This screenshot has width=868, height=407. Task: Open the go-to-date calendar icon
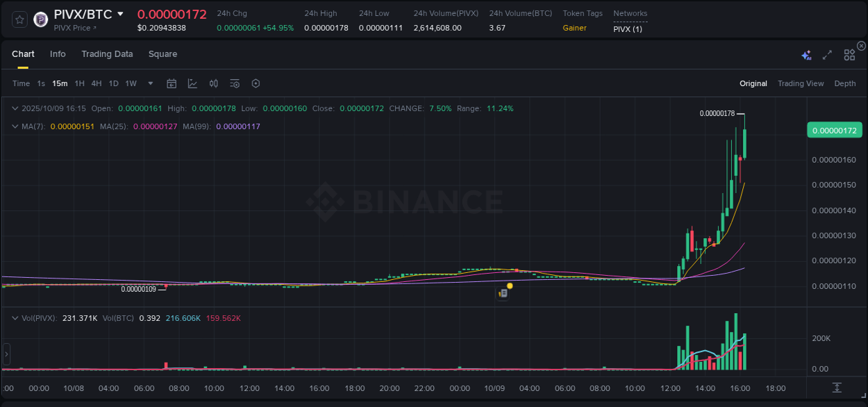coord(172,83)
